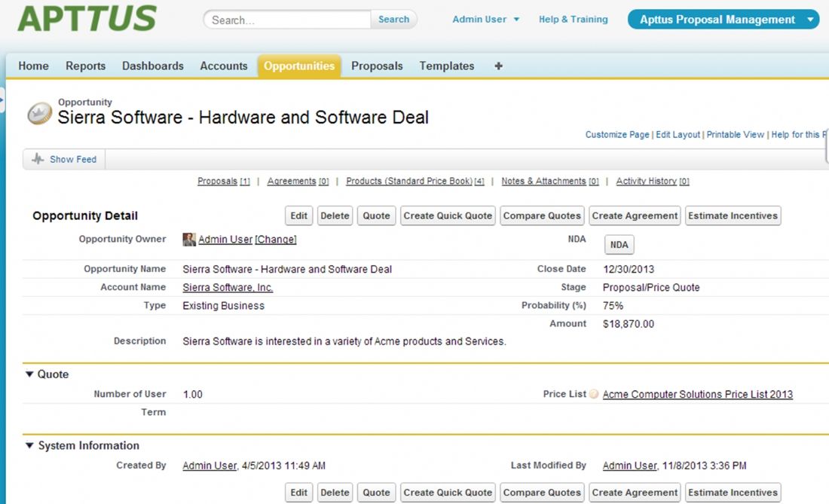Open the left sidebar handle
This screenshot has width=829, height=504.
click(x=2, y=100)
